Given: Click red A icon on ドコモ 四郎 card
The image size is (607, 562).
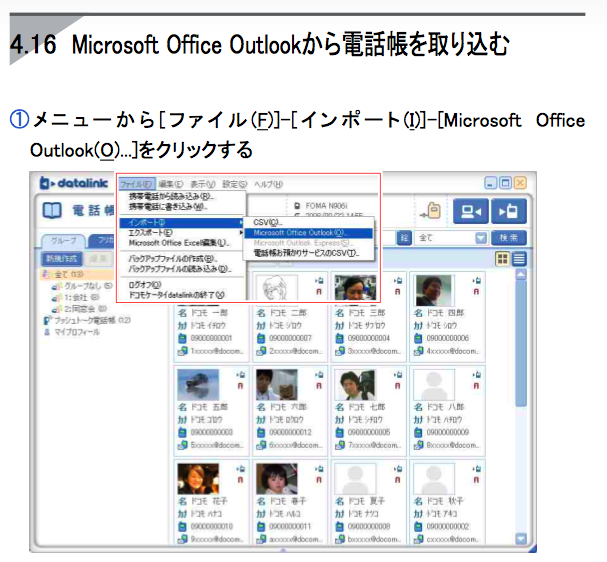Looking at the screenshot, I should (x=477, y=292).
